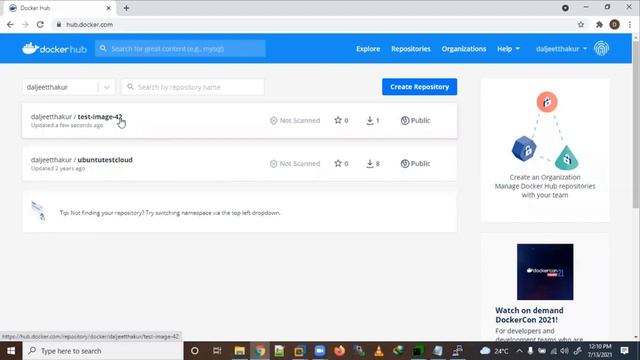Click the Public visibility icon for ubuntutestcloud
This screenshot has height=360, width=640.
405,164
